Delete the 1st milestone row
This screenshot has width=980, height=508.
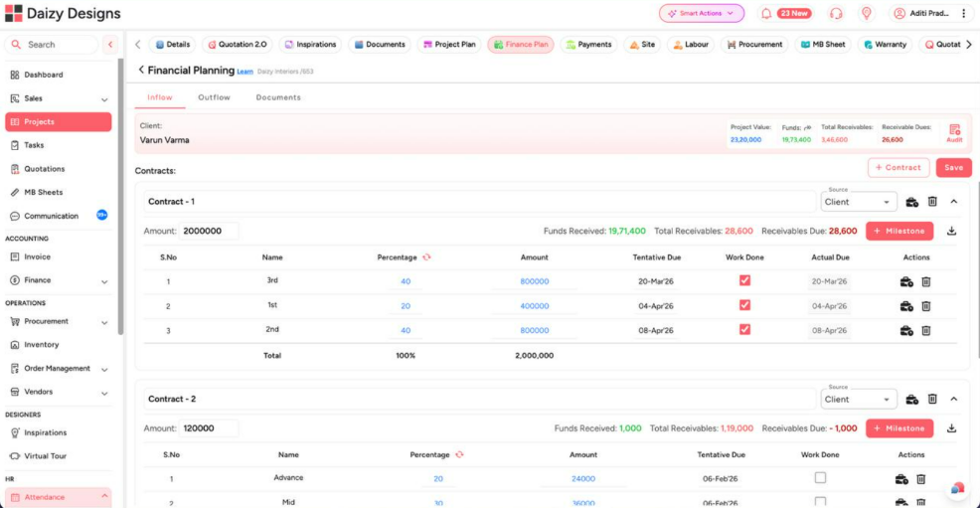click(926, 306)
